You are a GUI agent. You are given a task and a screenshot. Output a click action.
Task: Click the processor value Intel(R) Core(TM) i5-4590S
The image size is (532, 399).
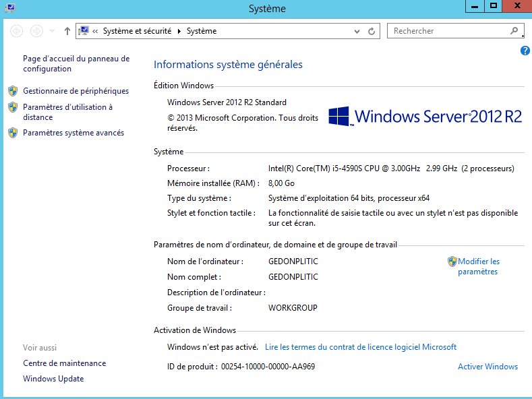(391, 168)
